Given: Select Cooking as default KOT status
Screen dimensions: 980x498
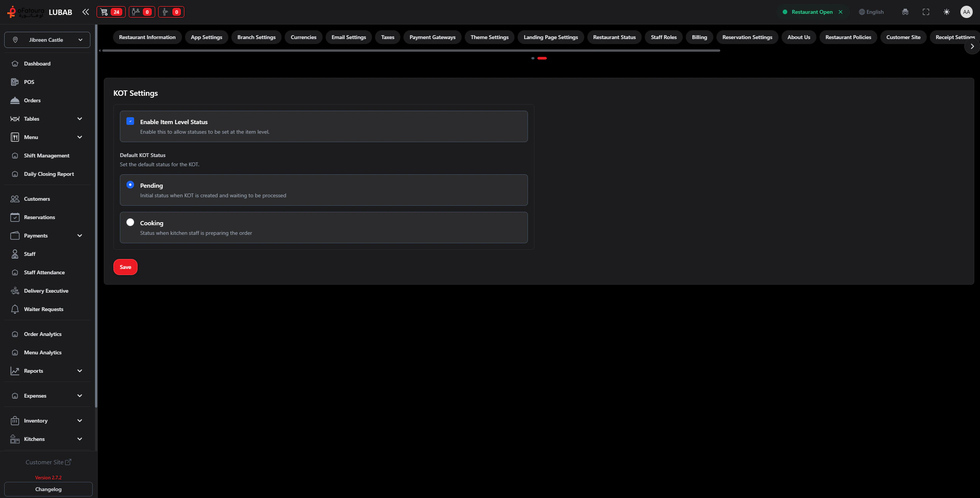Looking at the screenshot, I should 130,222.
